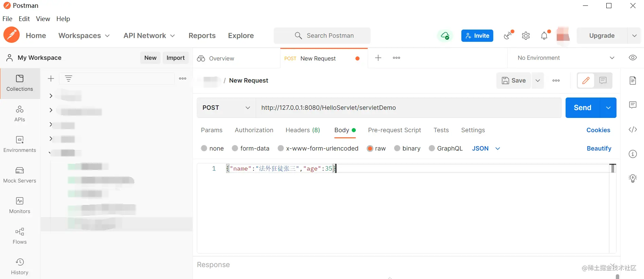Open the Workspaces dropdown
This screenshot has height=279, width=644.
click(84, 36)
